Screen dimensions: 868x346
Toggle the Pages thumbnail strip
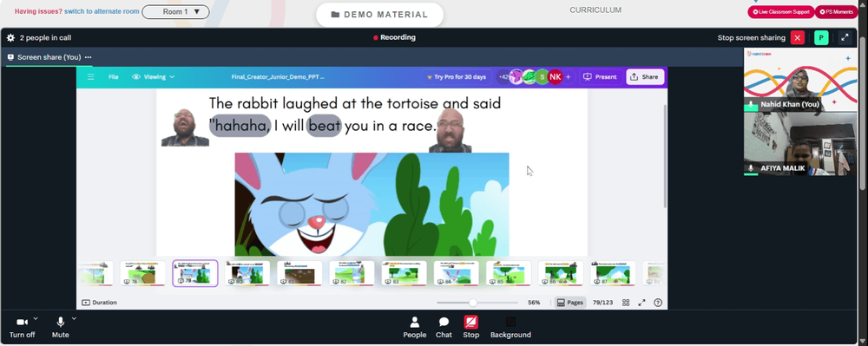click(x=569, y=303)
